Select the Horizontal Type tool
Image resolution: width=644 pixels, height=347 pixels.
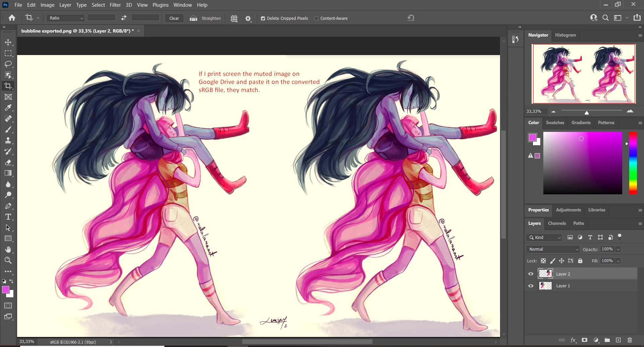click(8, 217)
